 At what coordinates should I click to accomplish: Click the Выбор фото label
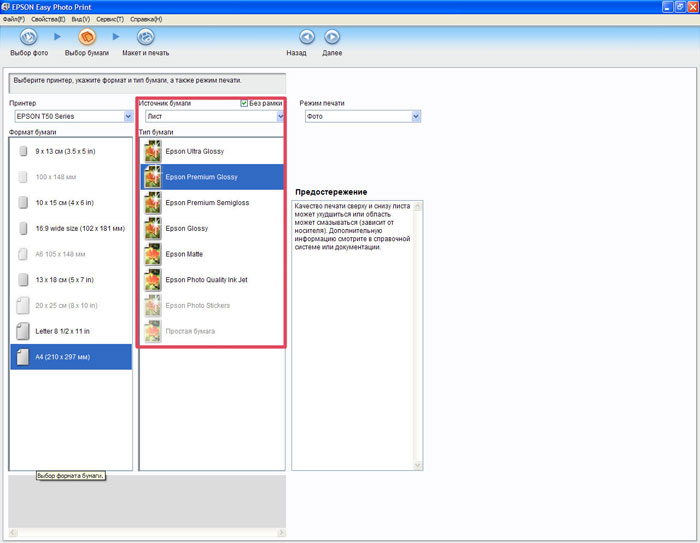(29, 53)
